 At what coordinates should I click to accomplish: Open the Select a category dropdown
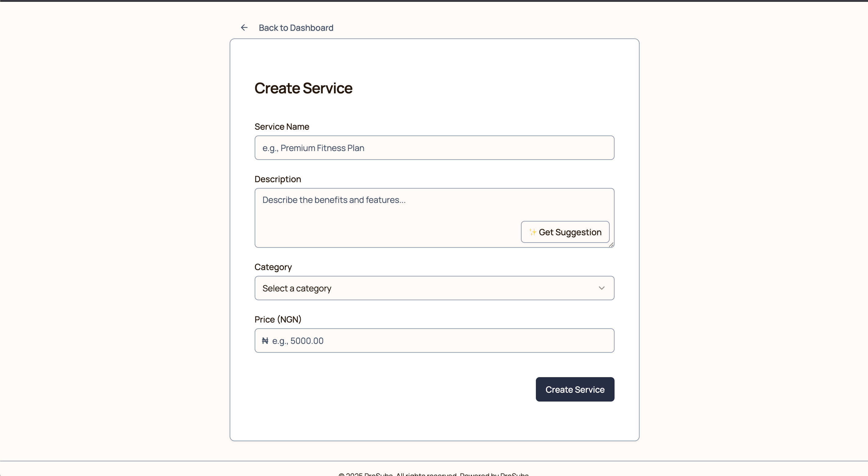[434, 288]
